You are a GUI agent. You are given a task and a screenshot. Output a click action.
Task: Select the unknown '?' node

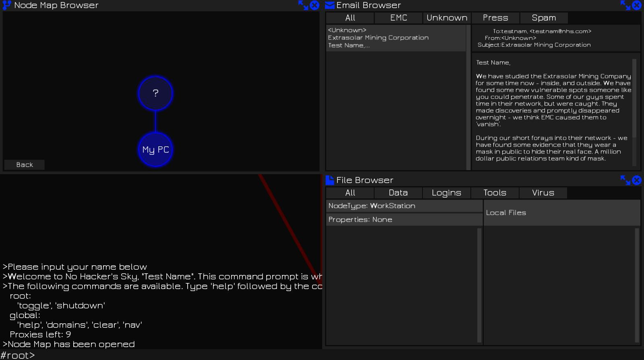coord(155,93)
